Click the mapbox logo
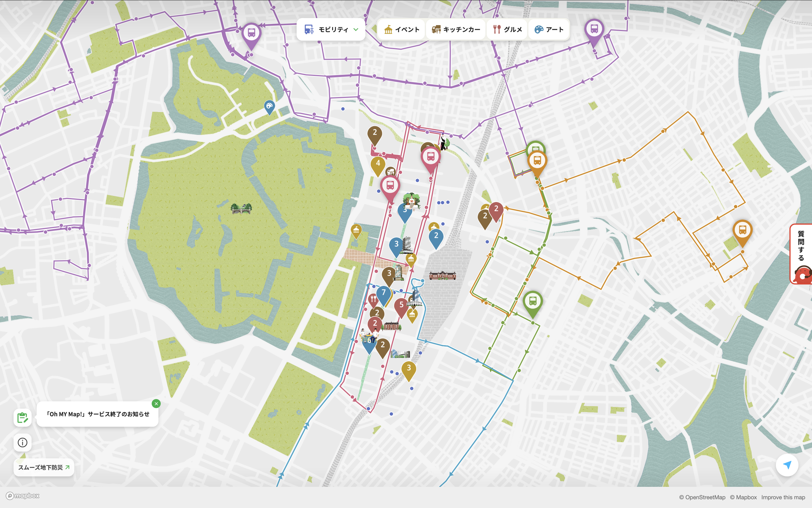The height and width of the screenshot is (508, 812). (x=23, y=496)
